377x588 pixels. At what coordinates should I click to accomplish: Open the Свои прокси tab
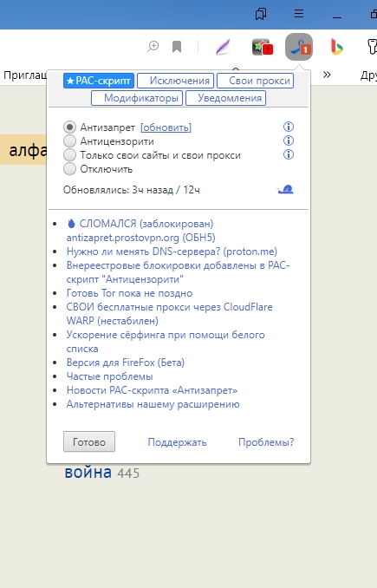255,81
